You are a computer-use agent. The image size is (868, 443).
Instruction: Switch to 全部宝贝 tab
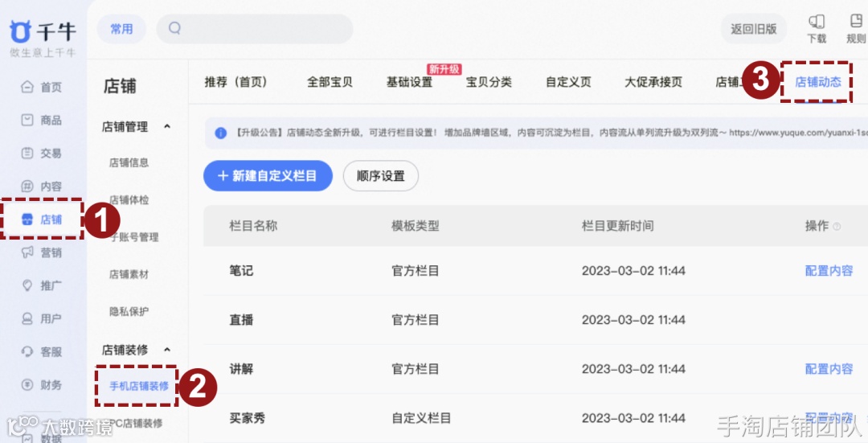pos(330,82)
